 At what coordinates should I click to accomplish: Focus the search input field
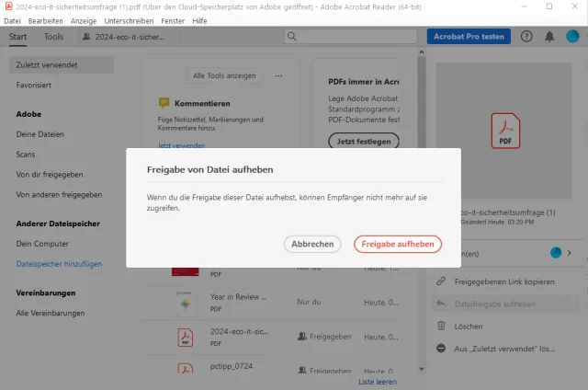point(351,37)
